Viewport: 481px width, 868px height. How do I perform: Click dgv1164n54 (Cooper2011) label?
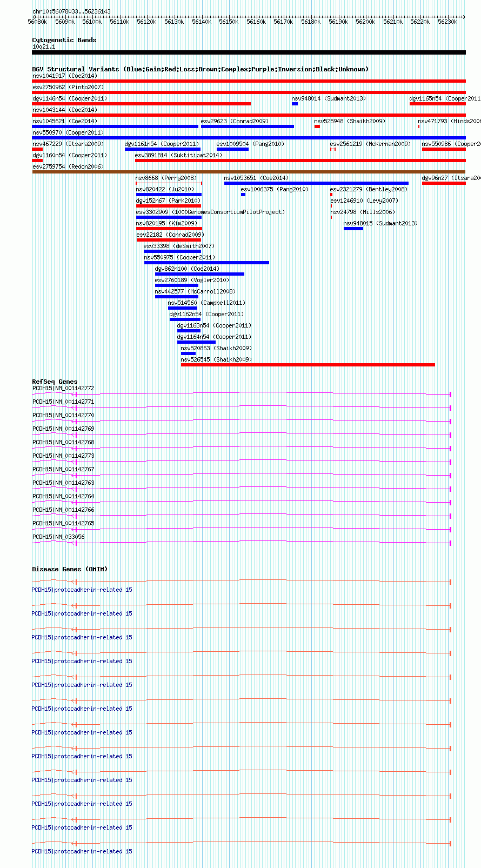(214, 337)
